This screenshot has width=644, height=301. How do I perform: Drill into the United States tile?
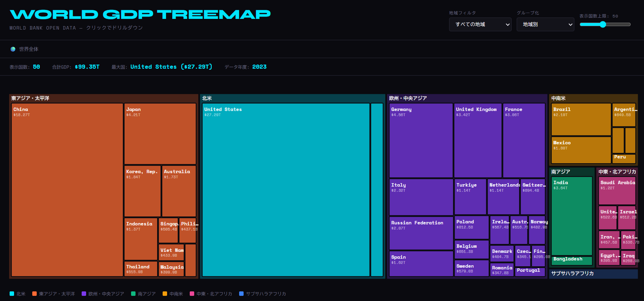[286, 190]
